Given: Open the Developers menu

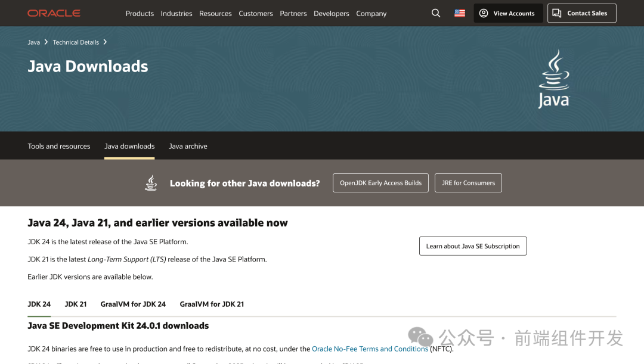Looking at the screenshot, I should coord(331,14).
